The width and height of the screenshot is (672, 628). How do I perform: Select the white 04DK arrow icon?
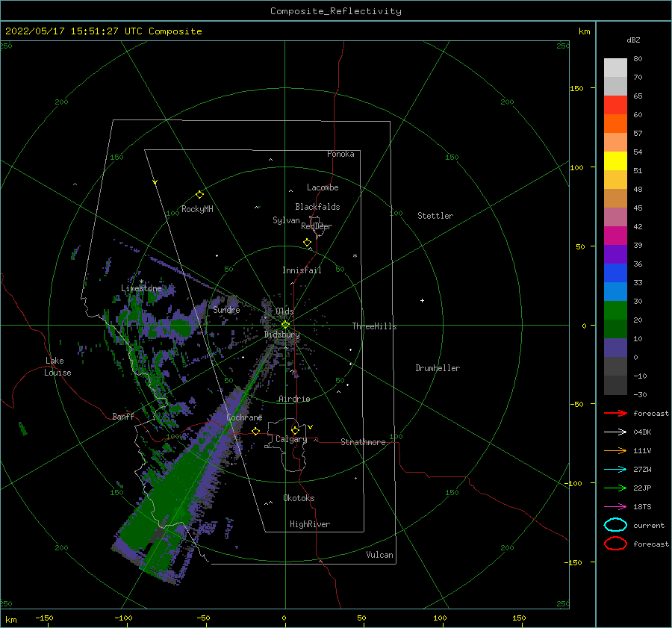point(615,432)
